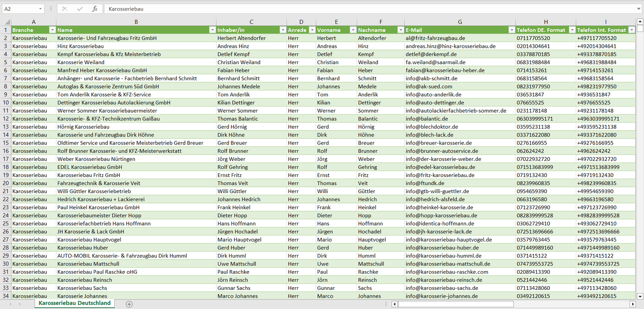Open the Telefon Int. Format filter dropdown

tap(632, 30)
